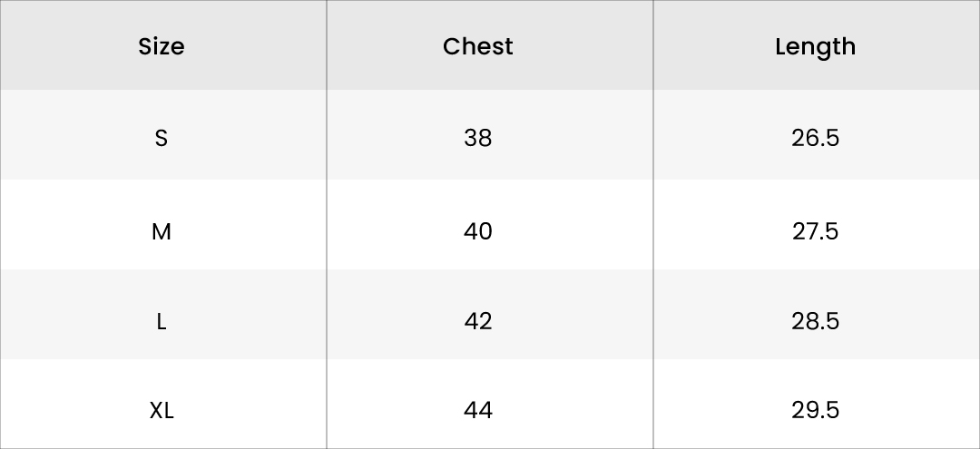The image size is (980, 449).
Task: Select the length value 29.5
Action: (x=815, y=411)
